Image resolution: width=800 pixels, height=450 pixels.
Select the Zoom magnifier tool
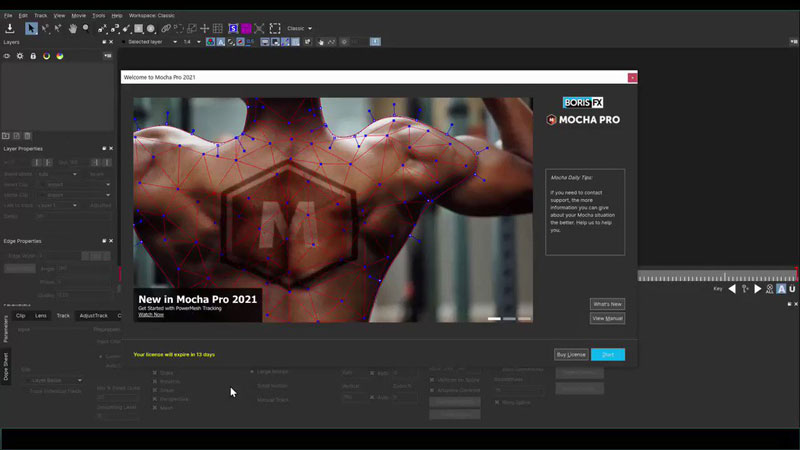click(x=86, y=28)
